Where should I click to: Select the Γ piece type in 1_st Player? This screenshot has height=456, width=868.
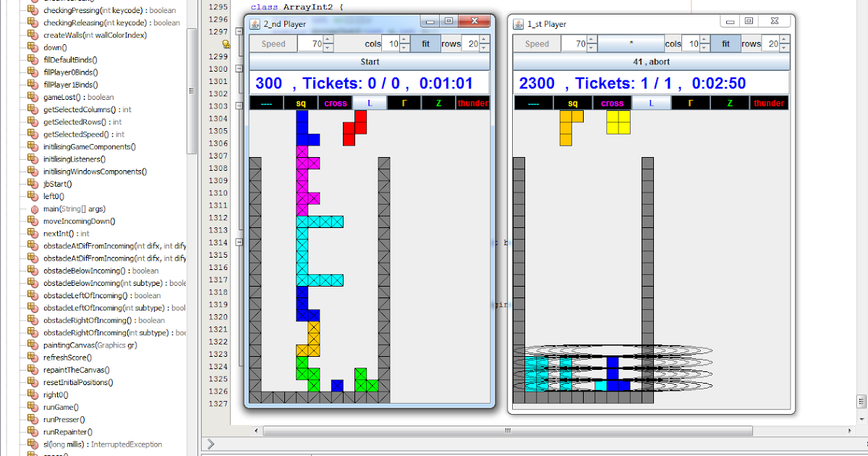(689, 103)
